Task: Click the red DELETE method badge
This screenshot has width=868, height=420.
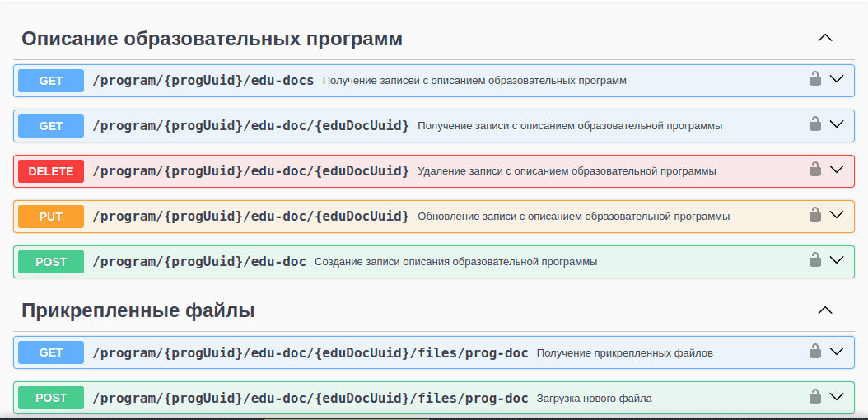Action: coord(51,171)
